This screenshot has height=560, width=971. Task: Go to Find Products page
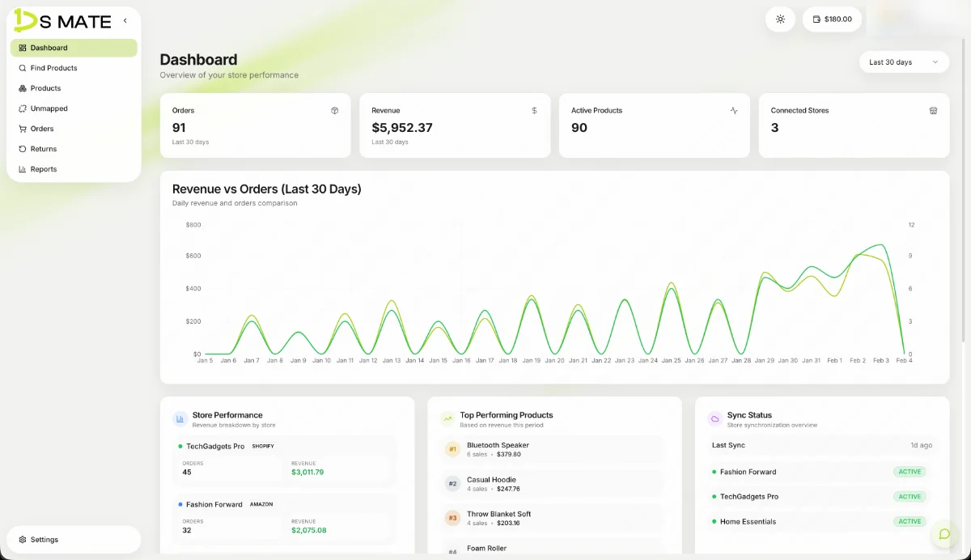coord(74,68)
